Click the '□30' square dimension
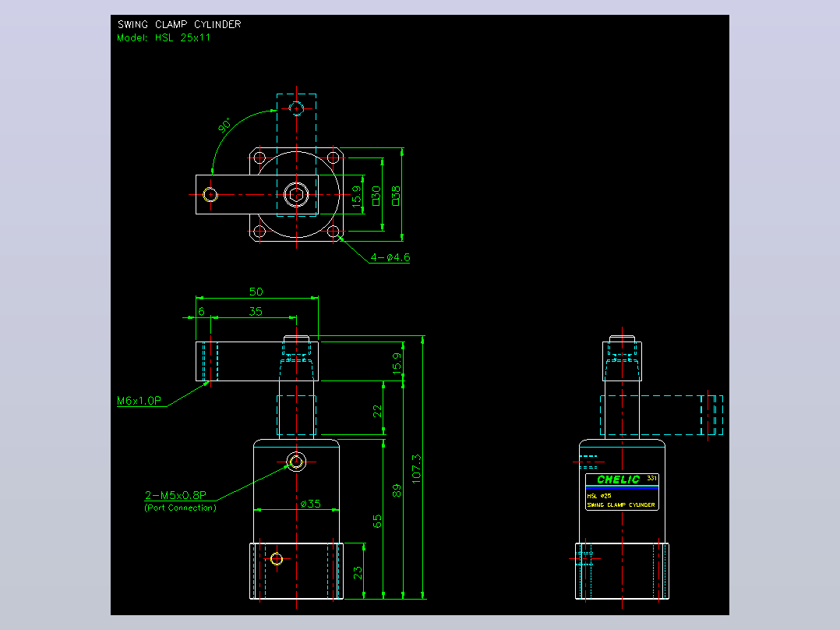This screenshot has width=840, height=630. coord(376,196)
